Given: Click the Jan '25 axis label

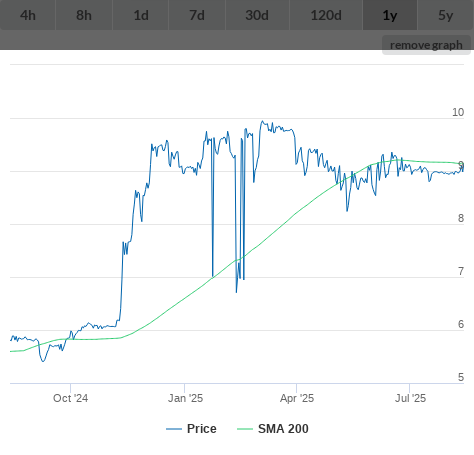Looking at the screenshot, I should 185,398.
